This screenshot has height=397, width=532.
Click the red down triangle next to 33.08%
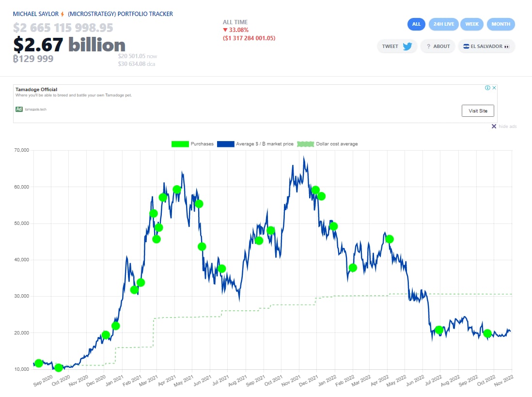(225, 30)
